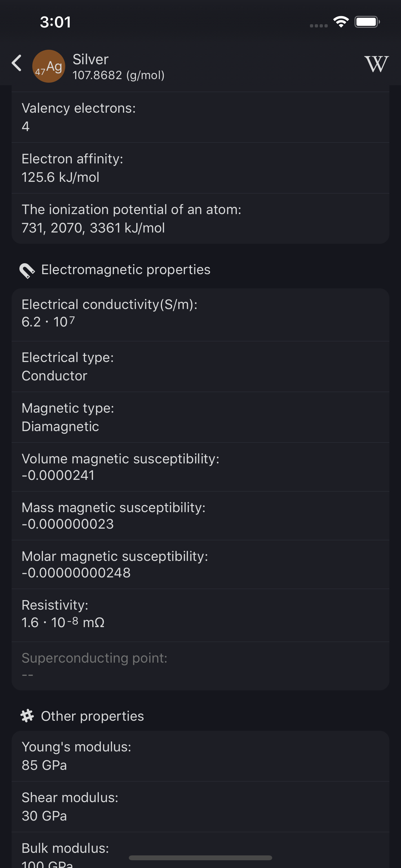Select the Resistivity row
This screenshot has width=401, height=868.
[200, 614]
